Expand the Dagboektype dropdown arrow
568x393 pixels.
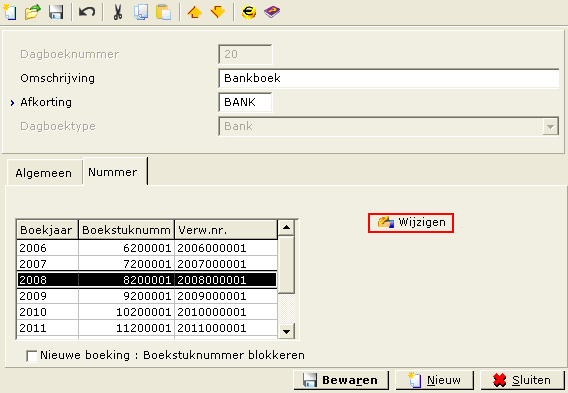pos(550,126)
